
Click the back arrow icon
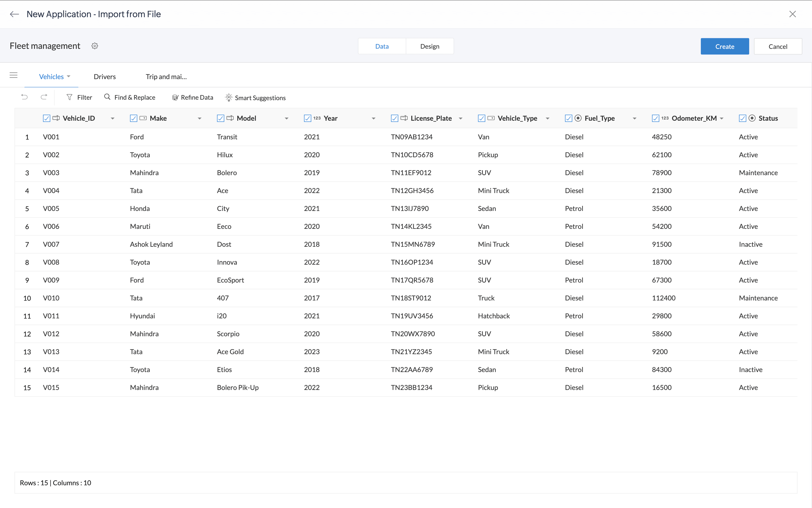coord(14,14)
